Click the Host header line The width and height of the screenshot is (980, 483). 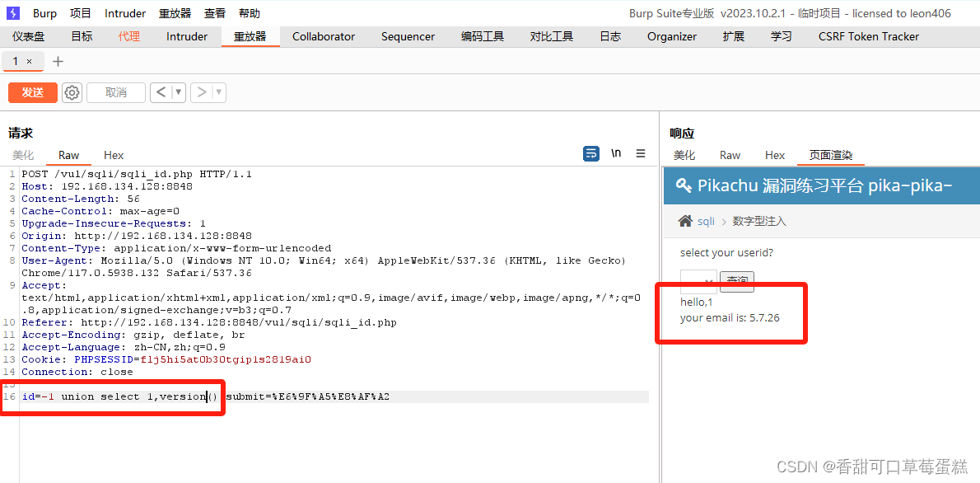tap(107, 186)
